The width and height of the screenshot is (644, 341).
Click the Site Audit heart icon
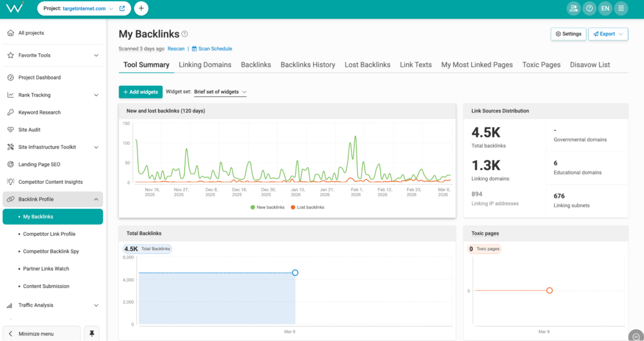point(11,130)
